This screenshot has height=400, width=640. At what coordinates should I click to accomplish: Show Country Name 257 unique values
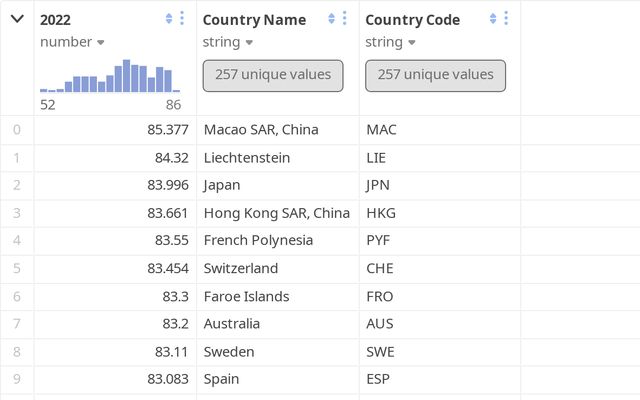(x=273, y=76)
